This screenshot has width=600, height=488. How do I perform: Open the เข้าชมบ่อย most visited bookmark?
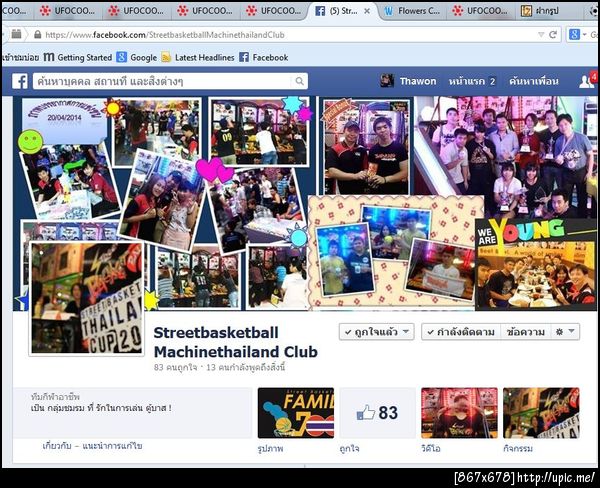pyautogui.click(x=21, y=57)
